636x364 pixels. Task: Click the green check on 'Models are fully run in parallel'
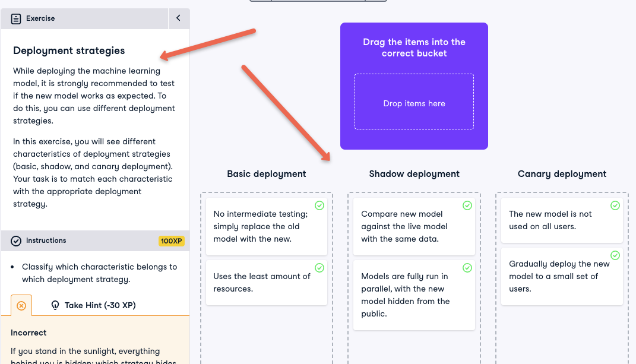pos(467,268)
